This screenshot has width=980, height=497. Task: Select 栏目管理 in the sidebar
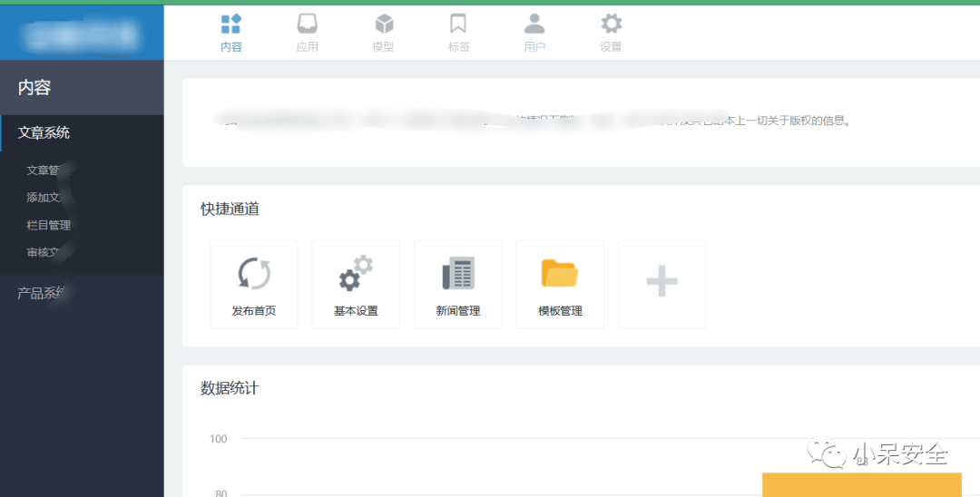pyautogui.click(x=49, y=226)
